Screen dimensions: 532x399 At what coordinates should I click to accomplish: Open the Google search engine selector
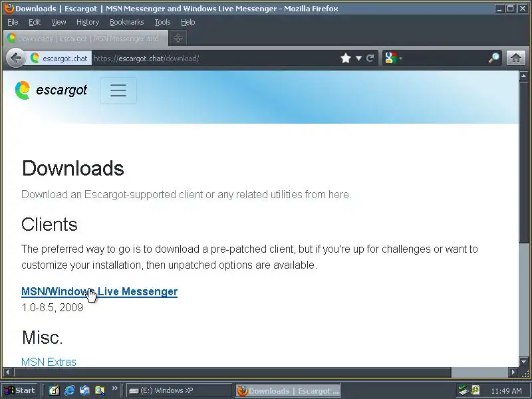[x=393, y=59]
